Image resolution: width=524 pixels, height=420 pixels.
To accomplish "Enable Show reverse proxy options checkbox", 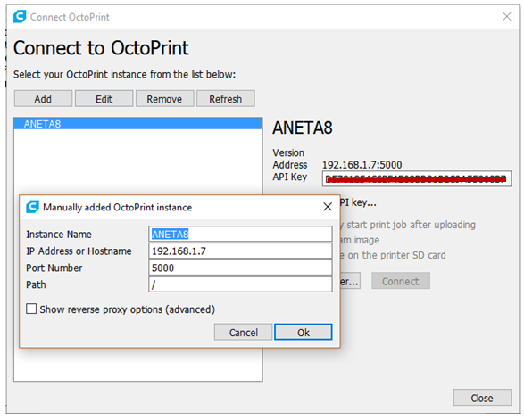I will (31, 309).
